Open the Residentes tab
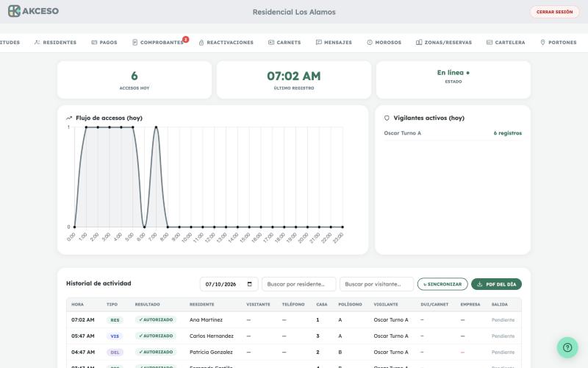Image resolution: width=588 pixels, height=368 pixels. pos(56,43)
